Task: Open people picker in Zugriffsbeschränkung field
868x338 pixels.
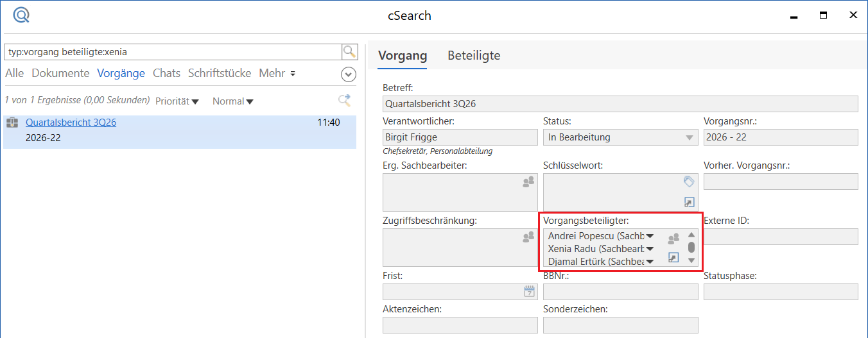Action: click(528, 237)
